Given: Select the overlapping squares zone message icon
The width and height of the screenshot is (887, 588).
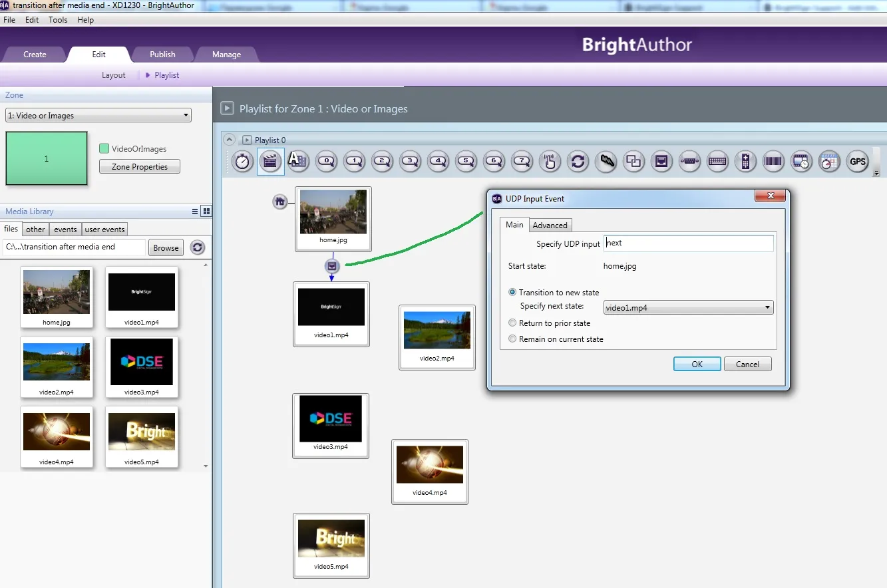Looking at the screenshot, I should pos(633,161).
